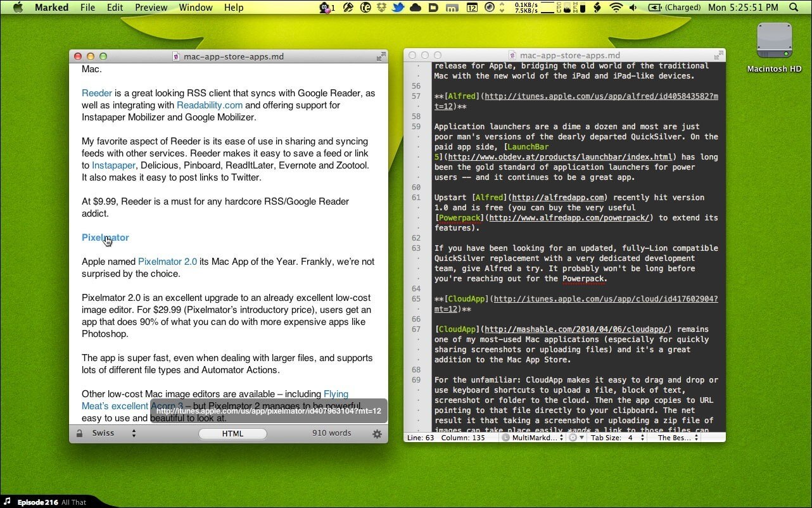
Task: Open the Pixelmator 2.0 link
Action: (168, 262)
